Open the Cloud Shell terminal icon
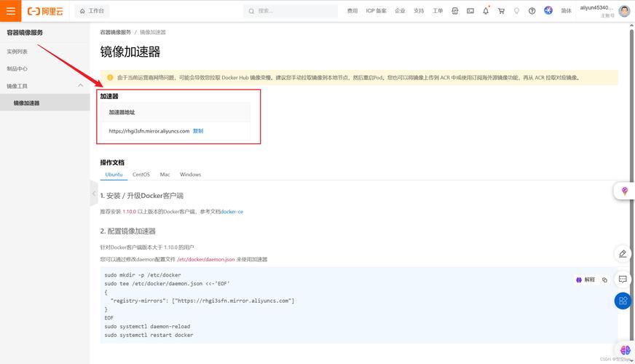This screenshot has height=364, width=635. pos(470,11)
